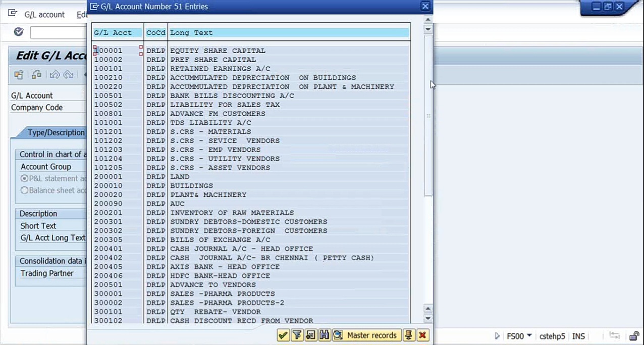
Task: Select account 200090 AUC
Action: 251,204
